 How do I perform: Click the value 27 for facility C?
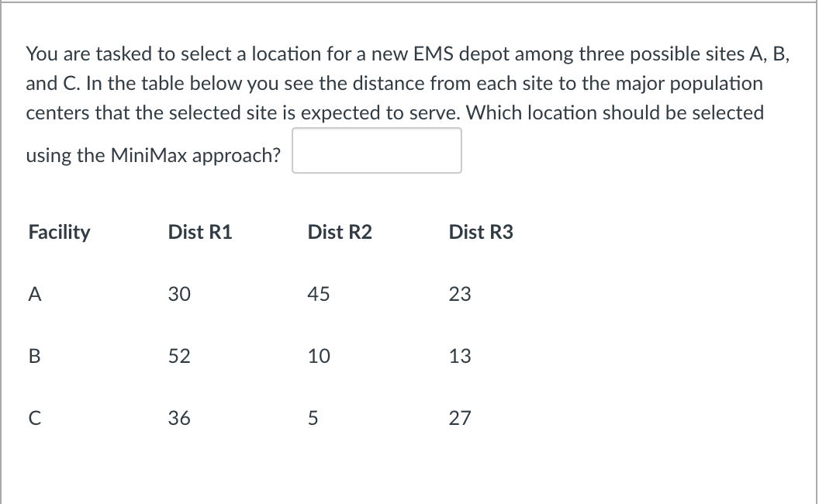(x=459, y=418)
